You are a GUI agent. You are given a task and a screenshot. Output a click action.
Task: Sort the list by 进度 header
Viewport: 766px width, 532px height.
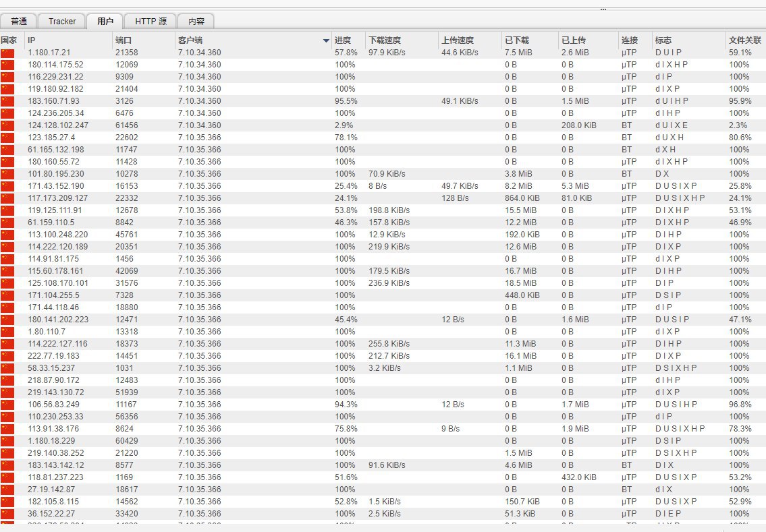[x=343, y=40]
